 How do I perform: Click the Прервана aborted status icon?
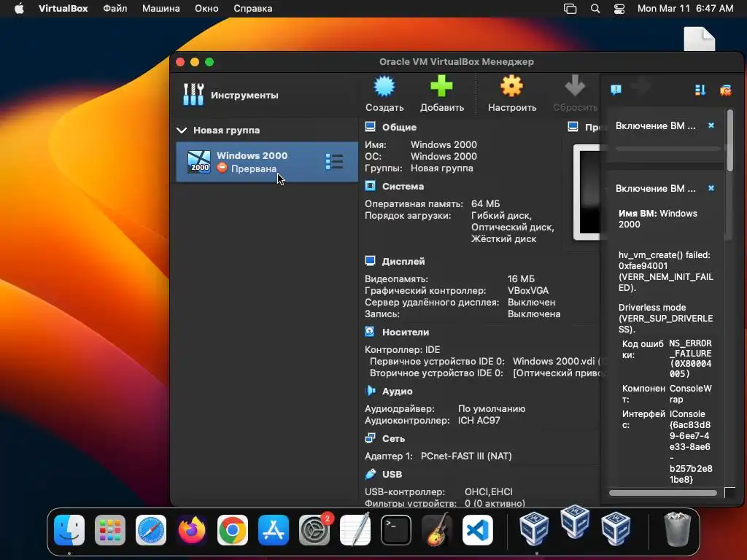coord(222,168)
